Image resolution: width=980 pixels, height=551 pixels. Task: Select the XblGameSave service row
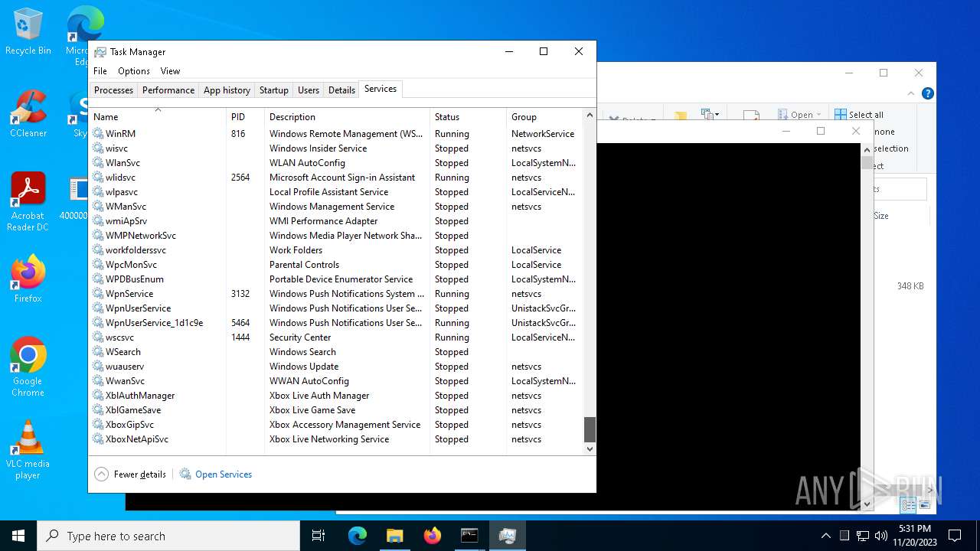[x=336, y=410]
